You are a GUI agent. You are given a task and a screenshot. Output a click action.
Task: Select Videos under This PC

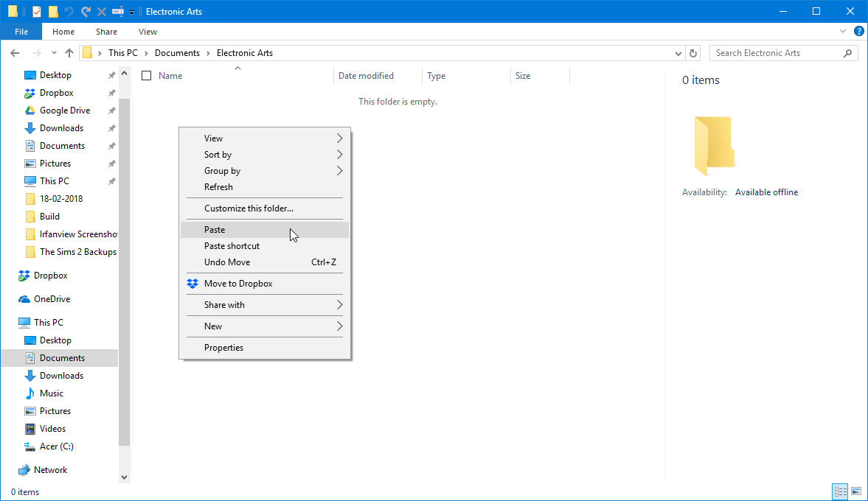tap(52, 429)
